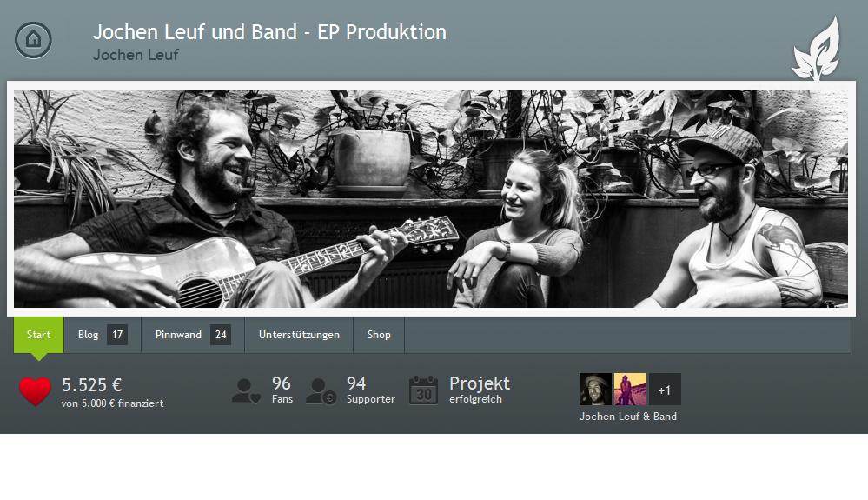
Task: Open the Shop tab
Action: pos(379,335)
